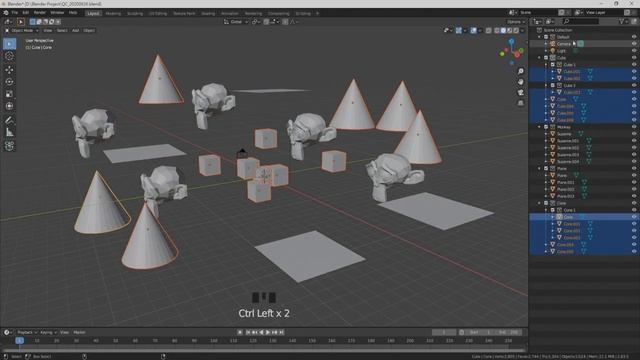Click the blue playhead at frame 1
Image resolution: width=640 pixels, height=360 pixels.
[19, 340]
